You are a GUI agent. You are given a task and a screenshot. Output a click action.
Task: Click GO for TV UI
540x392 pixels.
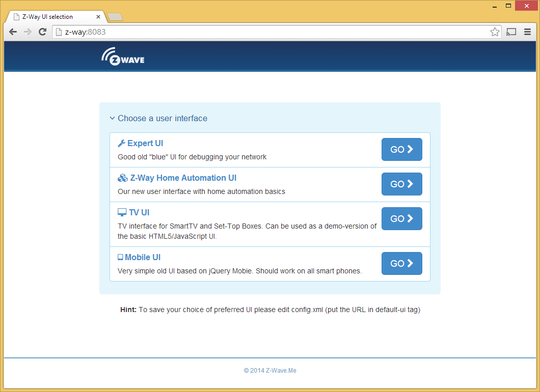(x=401, y=218)
